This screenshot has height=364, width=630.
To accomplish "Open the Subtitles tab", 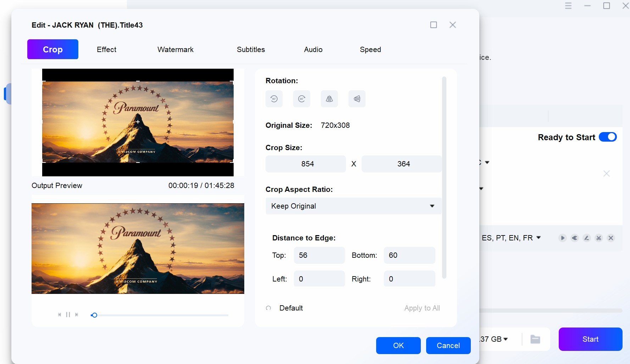I will [x=251, y=50].
